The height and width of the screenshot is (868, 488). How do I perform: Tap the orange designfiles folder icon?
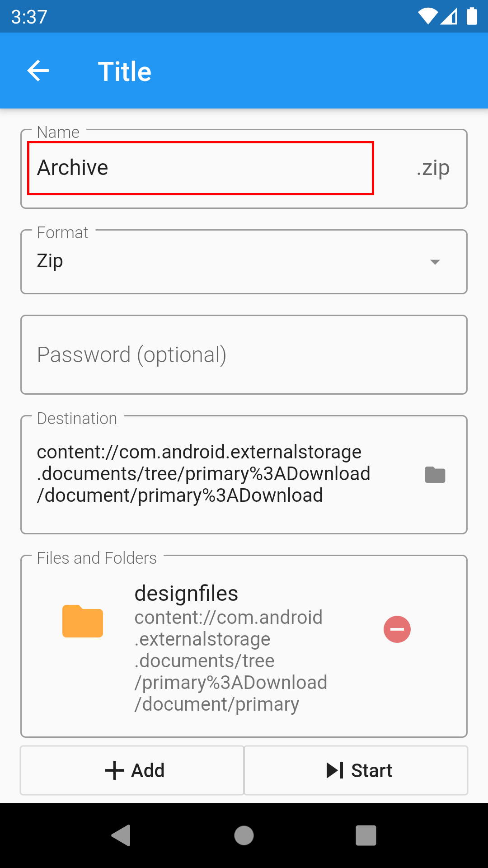pos(83,621)
